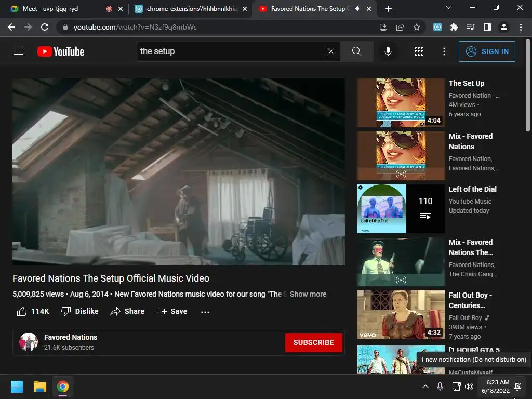Open the Chrome profile icon

(504, 27)
